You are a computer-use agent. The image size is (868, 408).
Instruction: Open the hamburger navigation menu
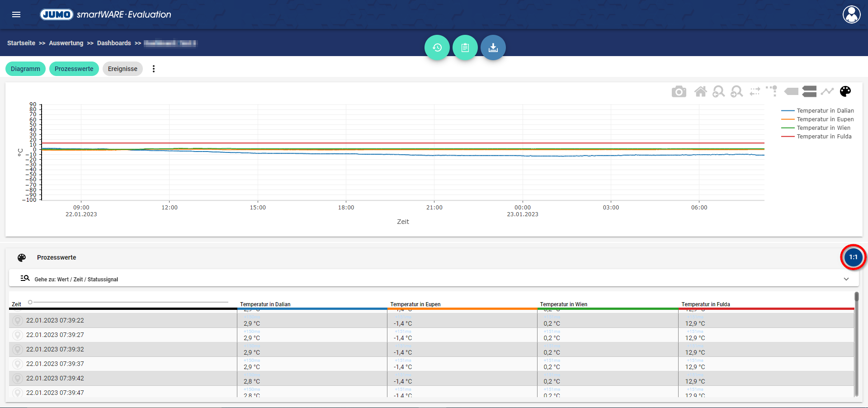[16, 14]
